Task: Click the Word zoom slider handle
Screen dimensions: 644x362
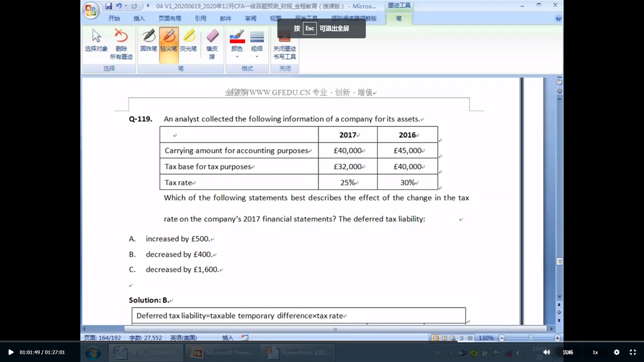Action: [x=530, y=338]
